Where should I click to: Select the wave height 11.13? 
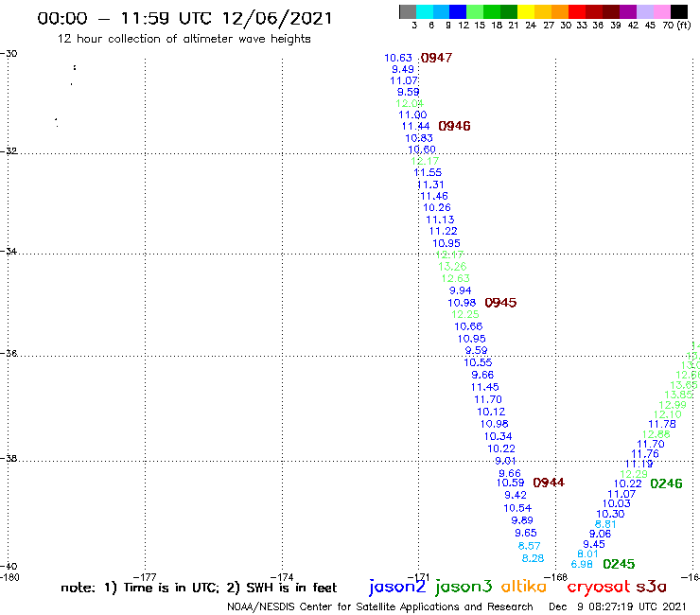point(440,220)
